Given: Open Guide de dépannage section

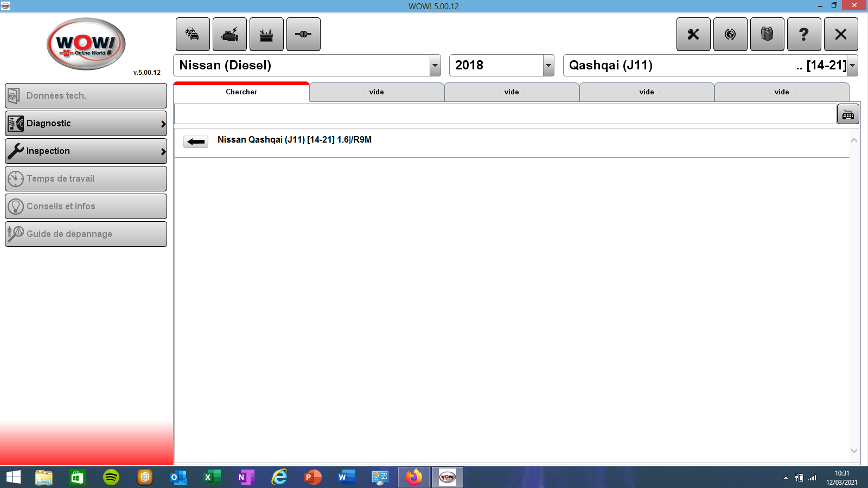Looking at the screenshot, I should click(x=86, y=234).
